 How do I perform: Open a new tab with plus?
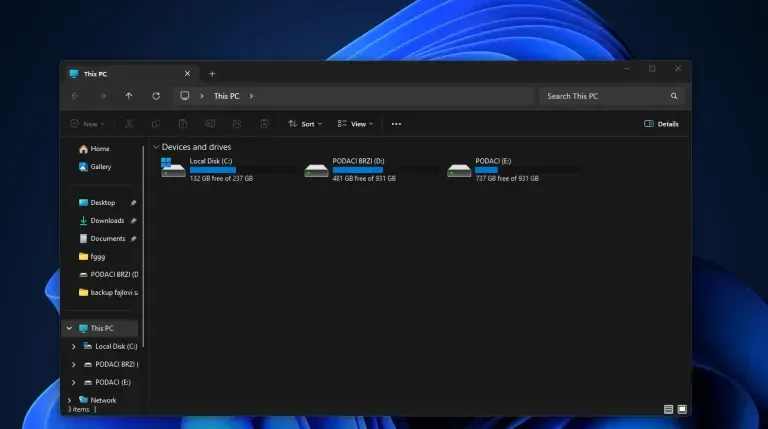212,74
